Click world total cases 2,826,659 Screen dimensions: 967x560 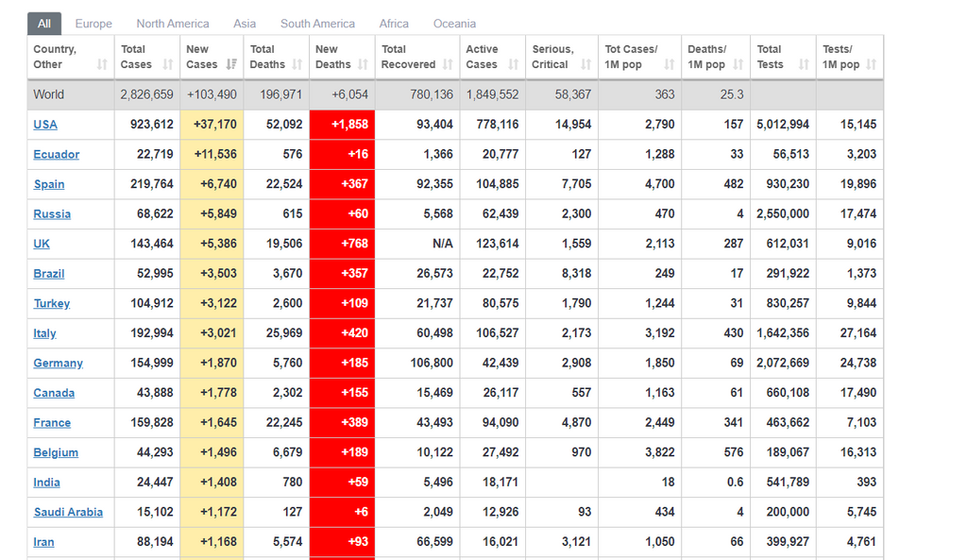[x=146, y=94]
